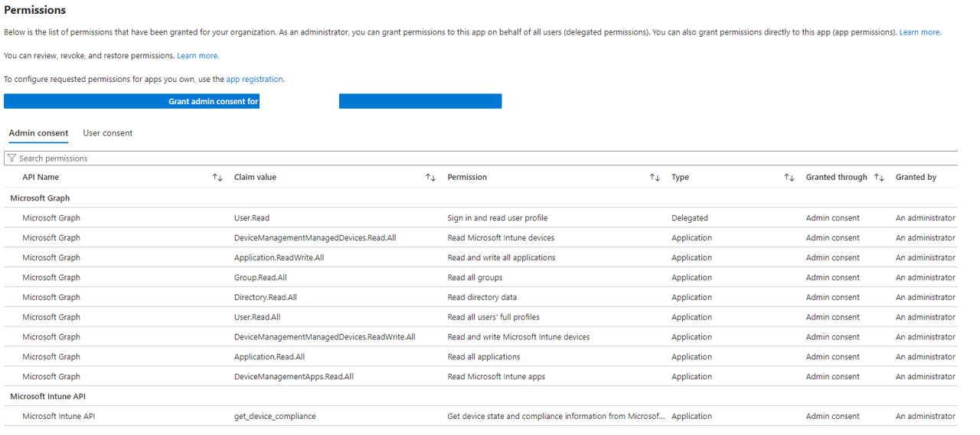980x435 pixels.
Task: Sort by Claim value column arrows
Action: (430, 178)
